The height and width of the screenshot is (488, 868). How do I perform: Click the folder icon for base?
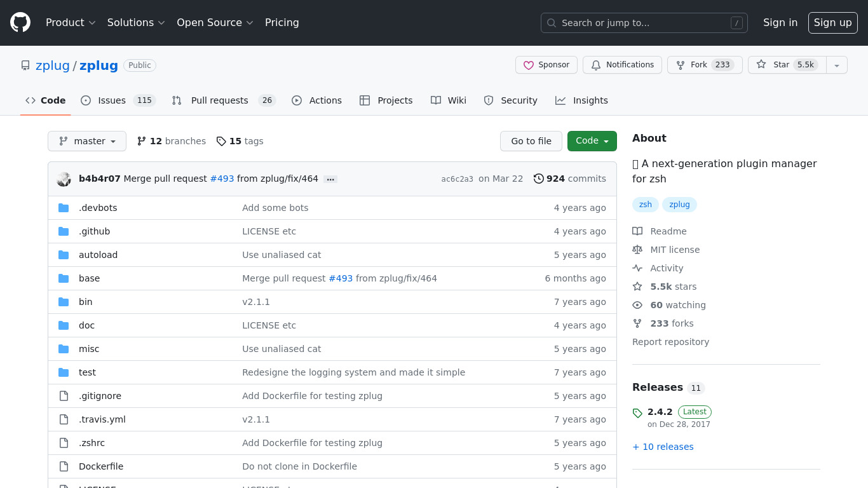64,278
